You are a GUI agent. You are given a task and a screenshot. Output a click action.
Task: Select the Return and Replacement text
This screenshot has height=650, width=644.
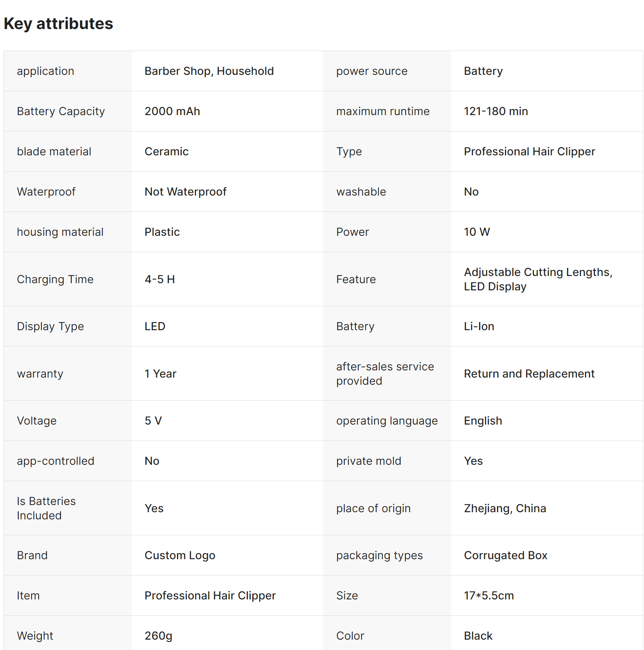tap(529, 374)
